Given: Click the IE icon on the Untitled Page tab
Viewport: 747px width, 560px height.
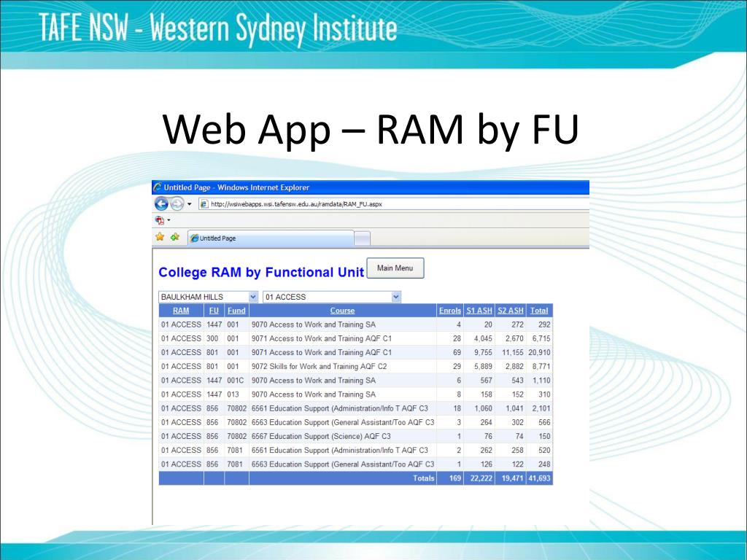Looking at the screenshot, I should pos(194,238).
